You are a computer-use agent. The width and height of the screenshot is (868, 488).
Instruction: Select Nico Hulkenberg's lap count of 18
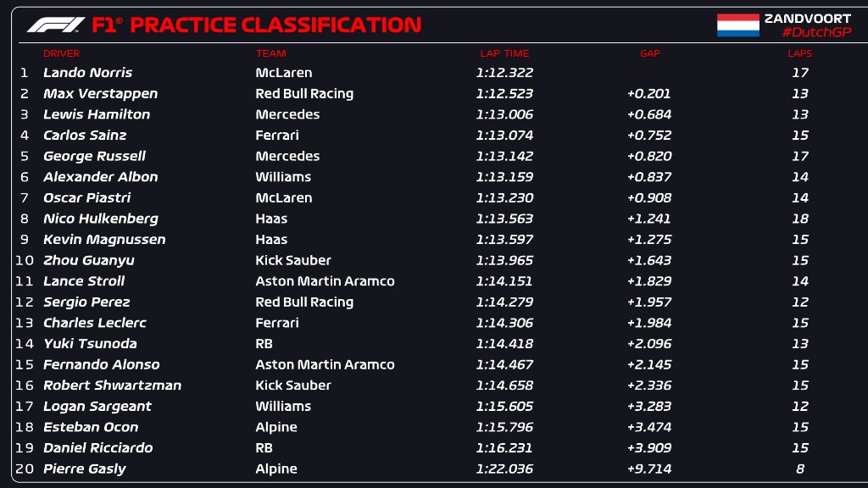click(x=799, y=219)
